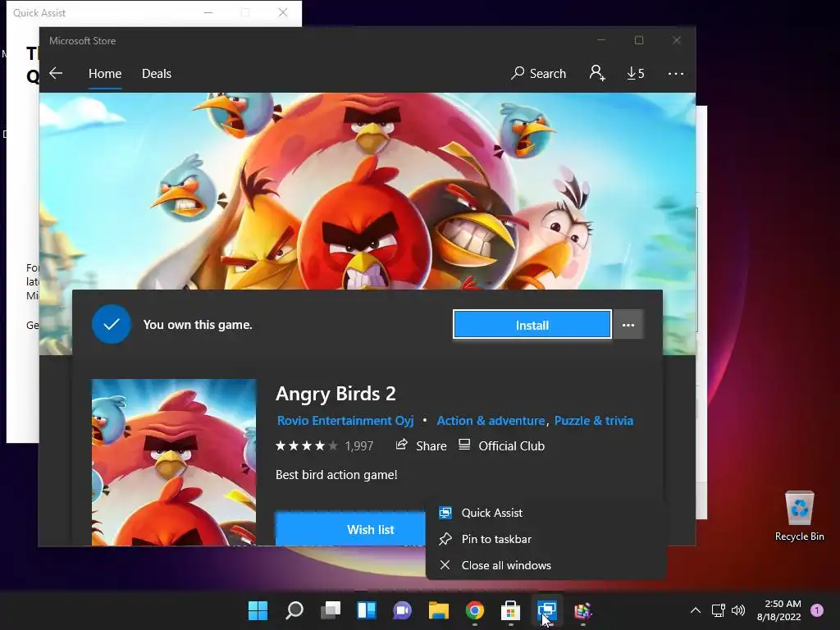The image size is (840, 630).
Task: Minimize the Quick Assist window
Action: pyautogui.click(x=208, y=13)
